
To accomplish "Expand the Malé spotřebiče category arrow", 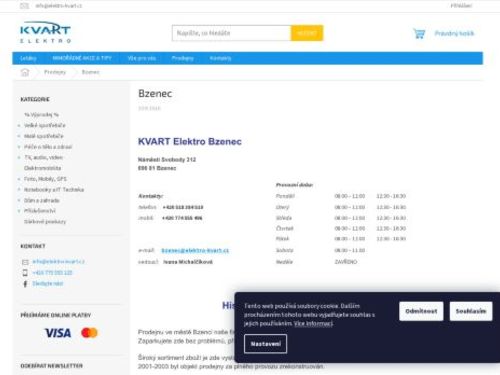I will [x=19, y=136].
